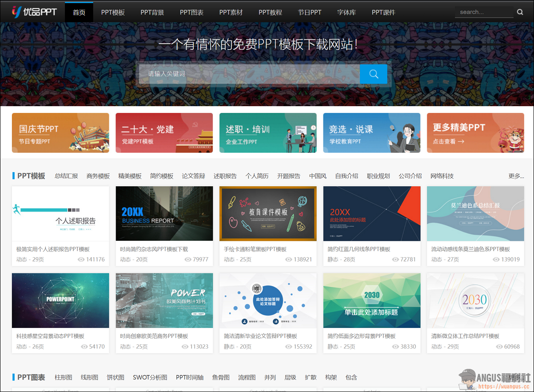Open the 个人述职报告 template thumbnail
Viewport: 534px width, 392px height.
pyautogui.click(x=60, y=214)
